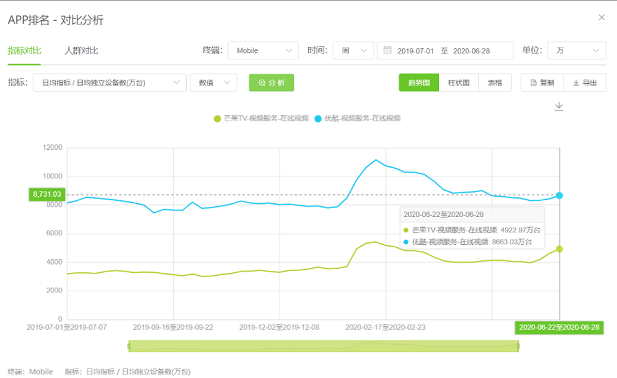Click the copy icon beside 复制
This screenshot has height=378, width=617.
pos(534,83)
